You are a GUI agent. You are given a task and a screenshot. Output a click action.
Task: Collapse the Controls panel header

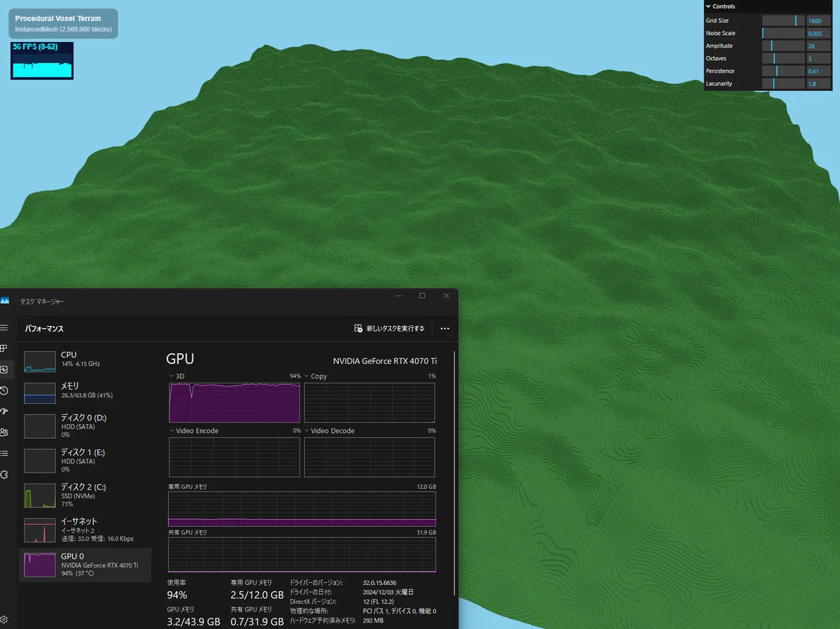pyautogui.click(x=721, y=6)
